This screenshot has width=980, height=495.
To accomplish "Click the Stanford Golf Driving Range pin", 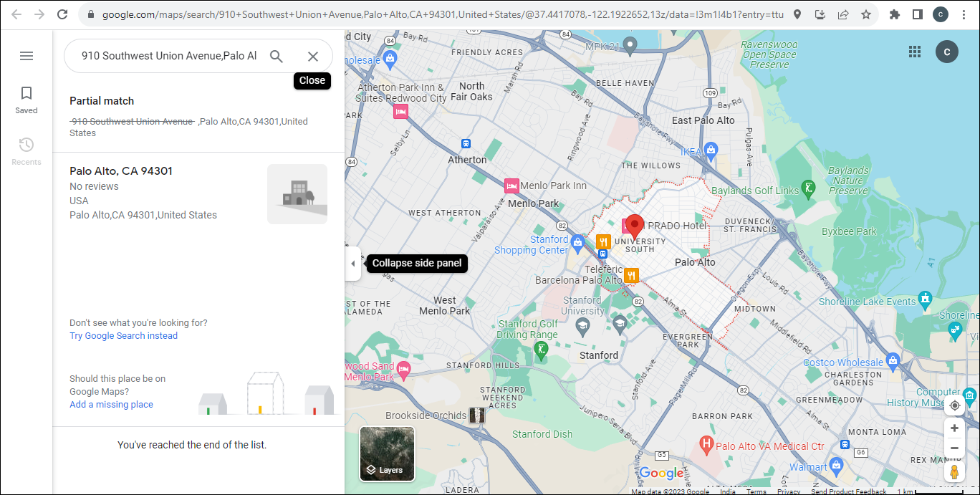I will click(542, 350).
